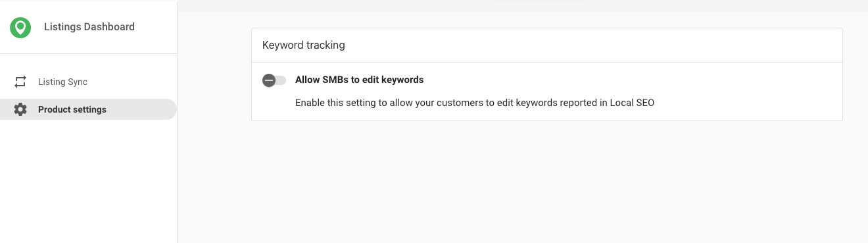
Task: Click the Enable this setting description text
Action: 475,103
